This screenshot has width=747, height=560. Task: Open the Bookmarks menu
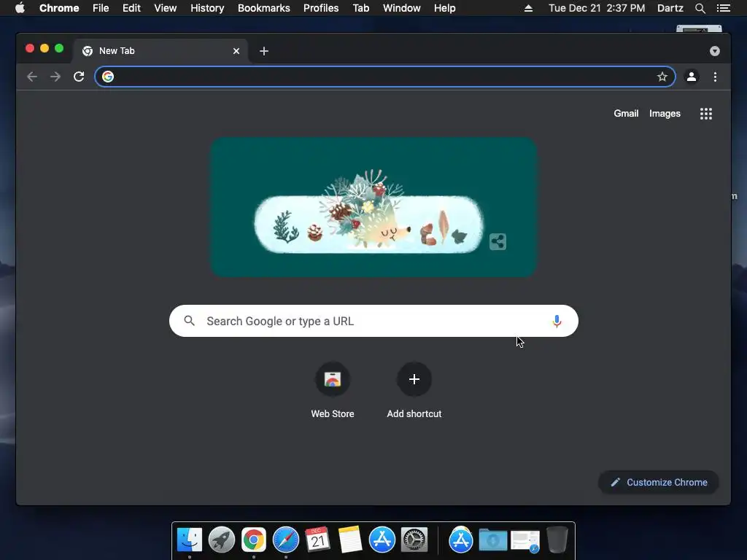264,8
